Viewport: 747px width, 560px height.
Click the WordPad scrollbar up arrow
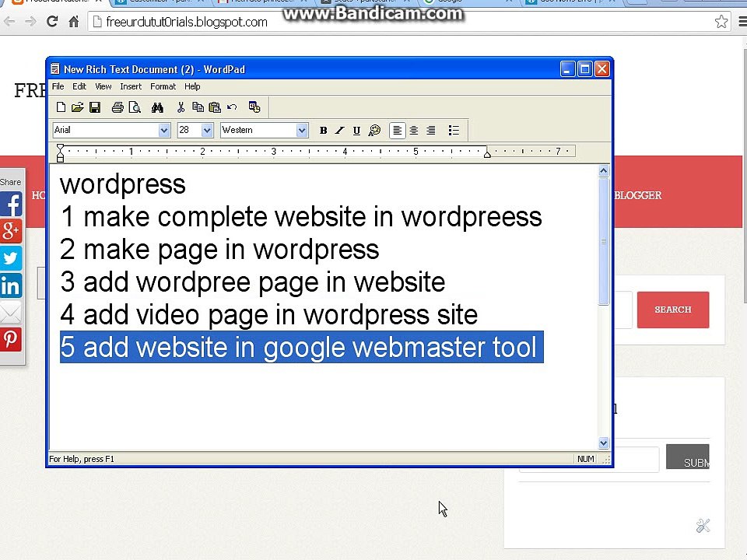[x=604, y=171]
